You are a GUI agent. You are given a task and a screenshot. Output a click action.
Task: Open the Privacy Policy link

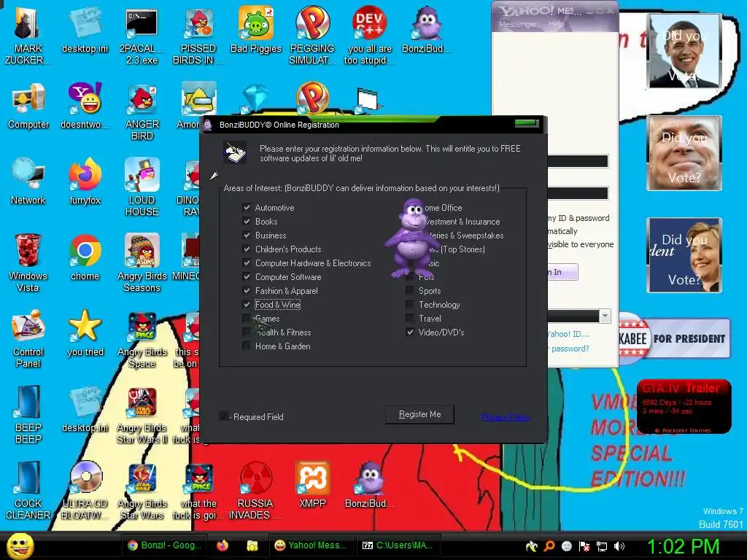(x=506, y=417)
